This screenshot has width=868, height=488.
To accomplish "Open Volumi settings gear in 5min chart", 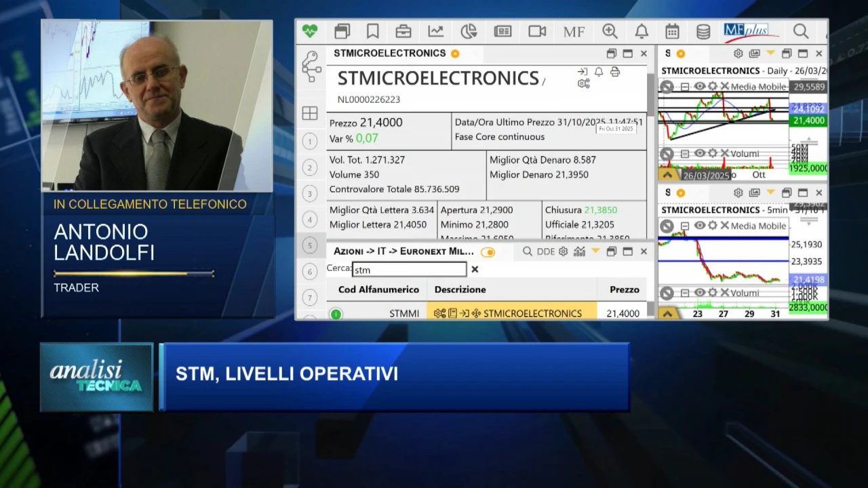I will click(x=713, y=293).
